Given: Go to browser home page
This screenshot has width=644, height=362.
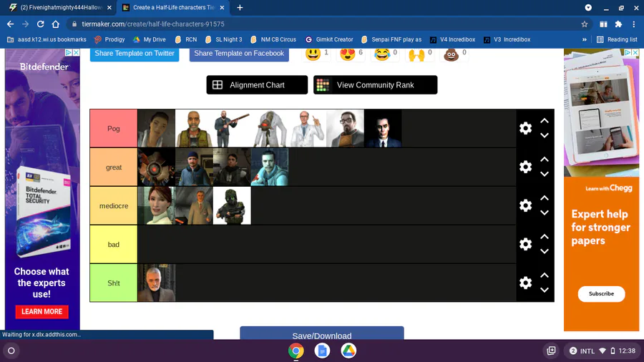Looking at the screenshot, I should [x=55, y=24].
